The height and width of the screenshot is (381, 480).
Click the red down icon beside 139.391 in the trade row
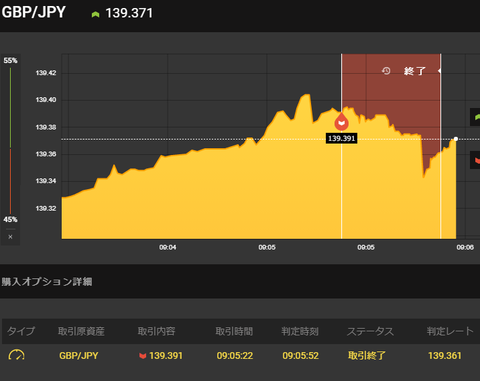(143, 356)
